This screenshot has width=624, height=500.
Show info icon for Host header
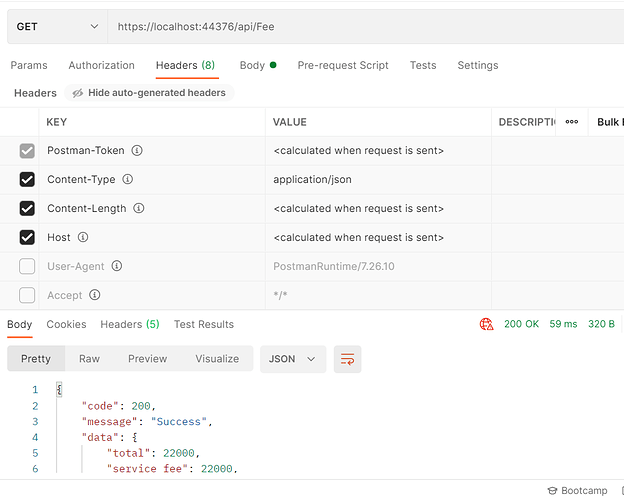83,237
